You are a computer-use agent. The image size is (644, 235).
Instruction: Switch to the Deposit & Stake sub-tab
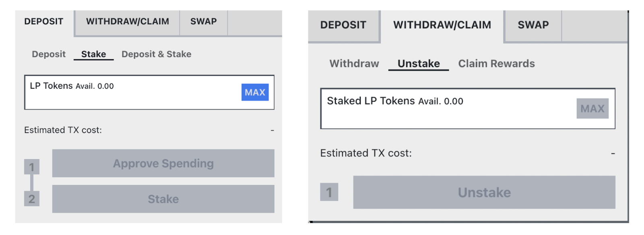click(x=156, y=54)
